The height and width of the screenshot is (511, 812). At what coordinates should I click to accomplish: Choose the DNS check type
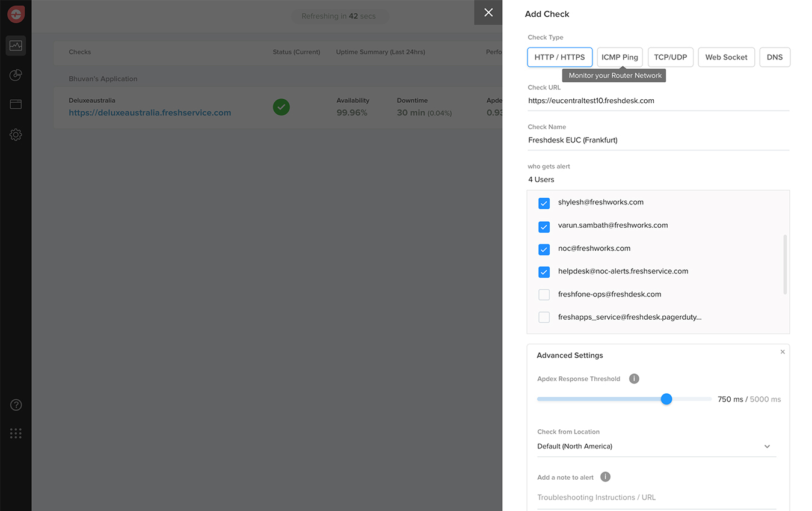[x=775, y=57]
